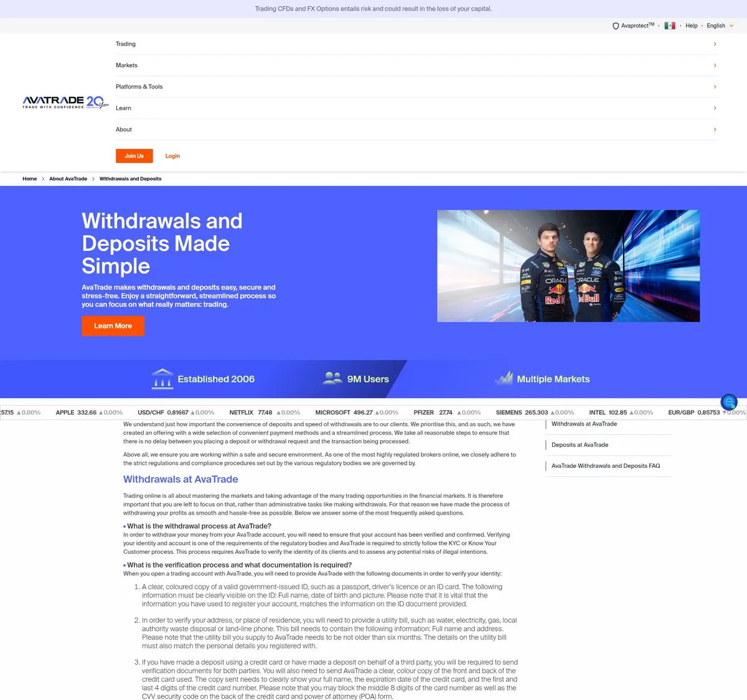Open the Platforms & Tools menu item

(416, 87)
